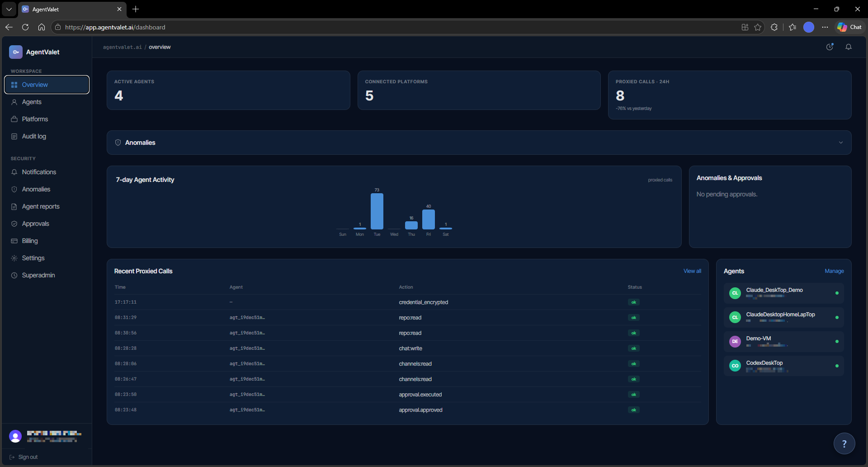Click the CO avatar of CodexDeskTop

tap(735, 366)
